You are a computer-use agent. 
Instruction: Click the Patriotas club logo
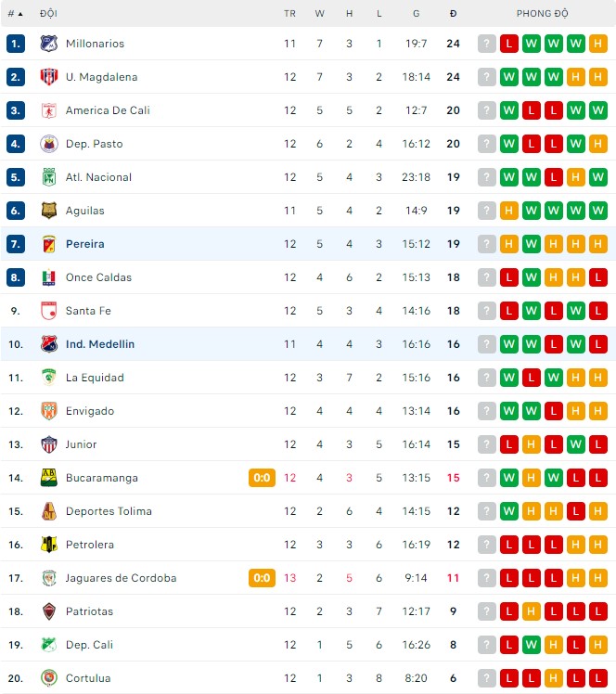point(48,611)
